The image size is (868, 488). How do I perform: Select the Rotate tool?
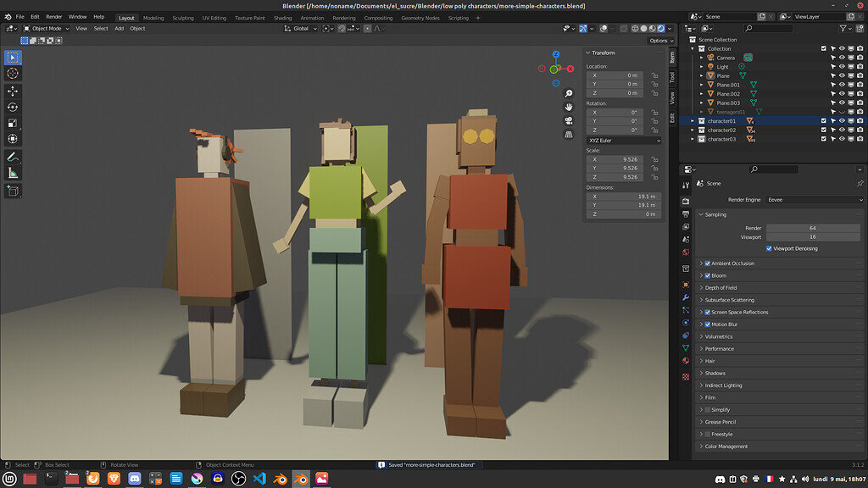14,105
